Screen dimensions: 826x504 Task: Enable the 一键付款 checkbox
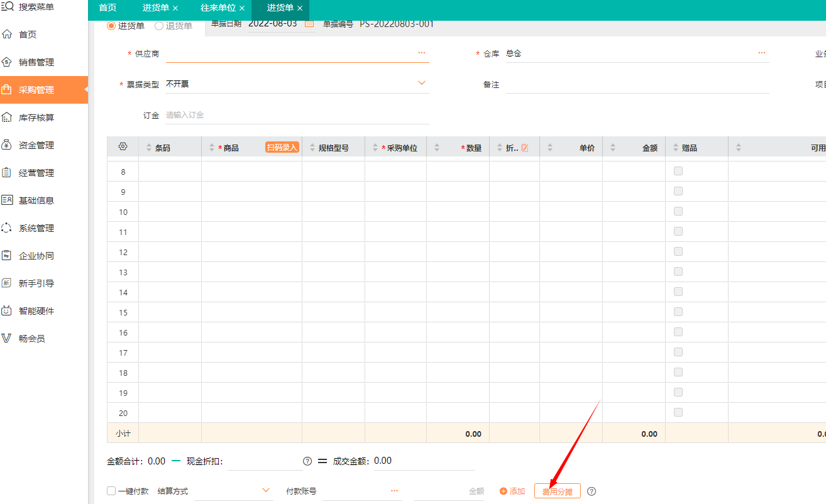111,491
